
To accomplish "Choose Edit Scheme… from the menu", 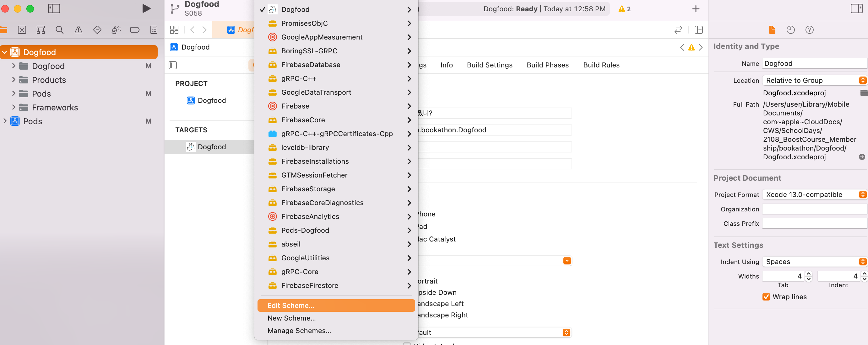I will [290, 305].
